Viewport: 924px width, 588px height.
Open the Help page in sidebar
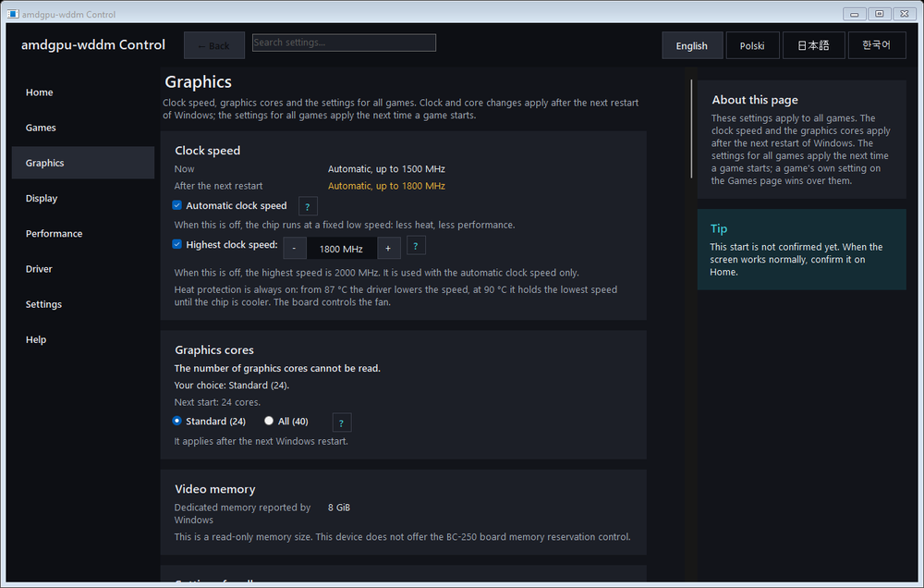point(83,339)
